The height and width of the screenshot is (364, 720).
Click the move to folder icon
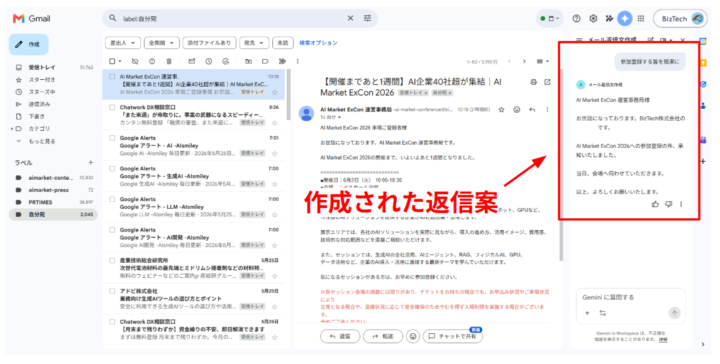[248, 61]
